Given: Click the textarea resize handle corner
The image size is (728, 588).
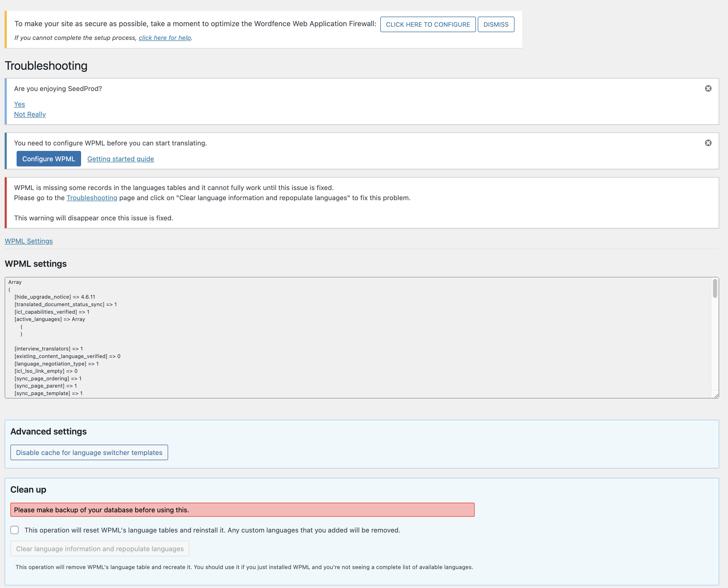Looking at the screenshot, I should pos(716,395).
